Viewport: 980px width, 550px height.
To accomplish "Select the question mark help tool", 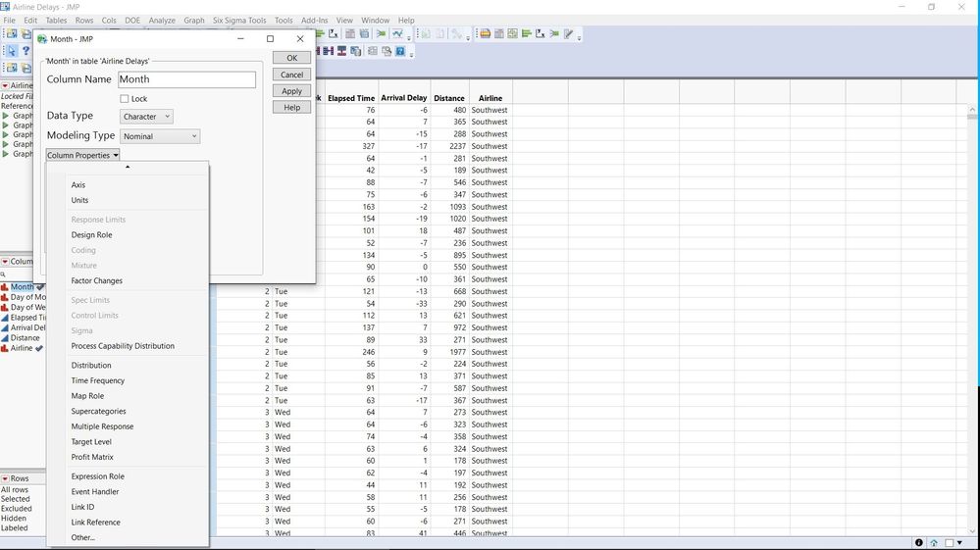I will (26, 51).
